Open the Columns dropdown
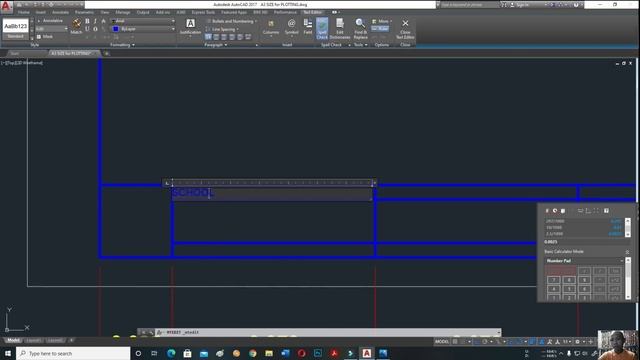The image size is (640, 360). click(271, 27)
